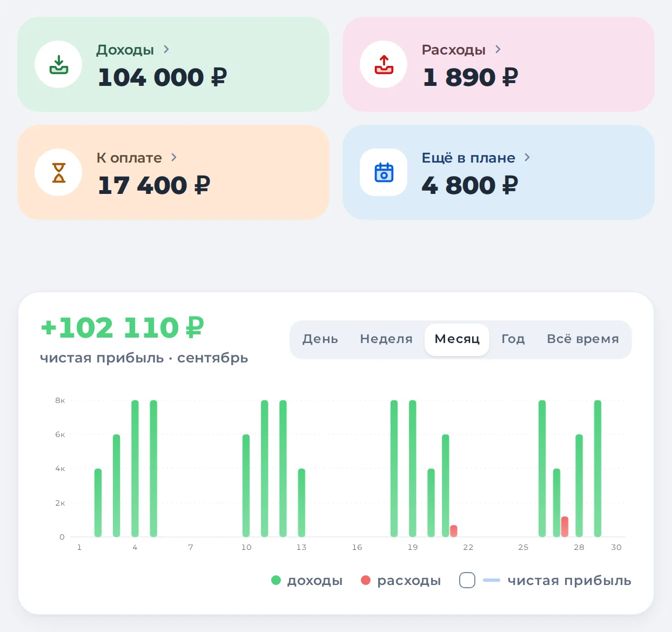Click the red expenses upload-tray icon
Screen dimensions: 672x632
coord(384,64)
